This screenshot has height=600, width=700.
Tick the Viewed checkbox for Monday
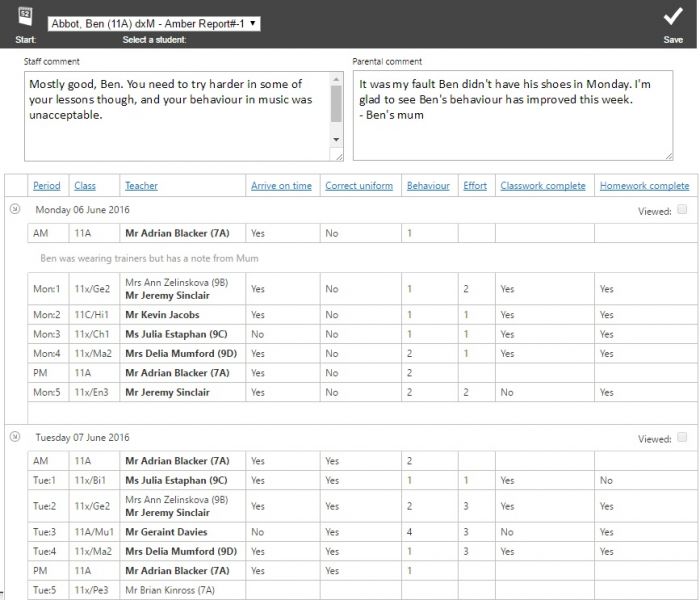pyautogui.click(x=681, y=210)
